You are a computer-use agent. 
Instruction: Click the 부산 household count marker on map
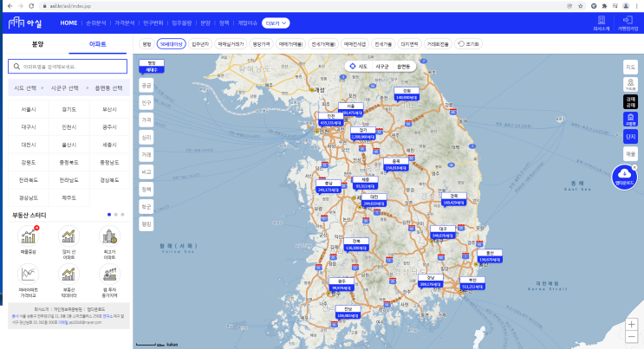[x=472, y=283]
